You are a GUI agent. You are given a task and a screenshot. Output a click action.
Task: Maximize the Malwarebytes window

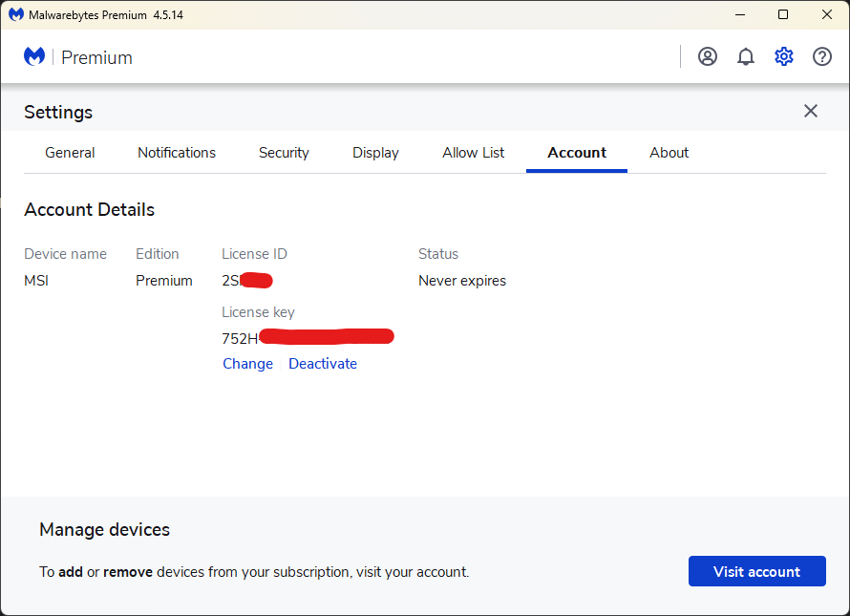pyautogui.click(x=783, y=14)
